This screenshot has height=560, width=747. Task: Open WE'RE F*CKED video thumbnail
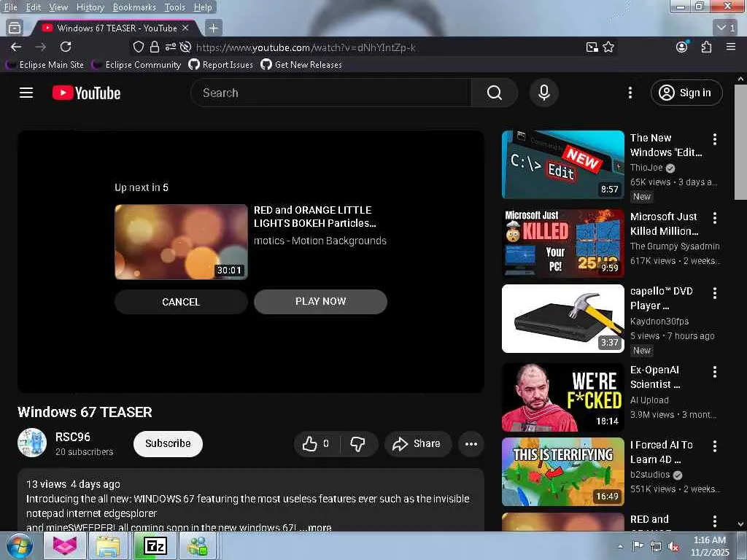click(563, 397)
